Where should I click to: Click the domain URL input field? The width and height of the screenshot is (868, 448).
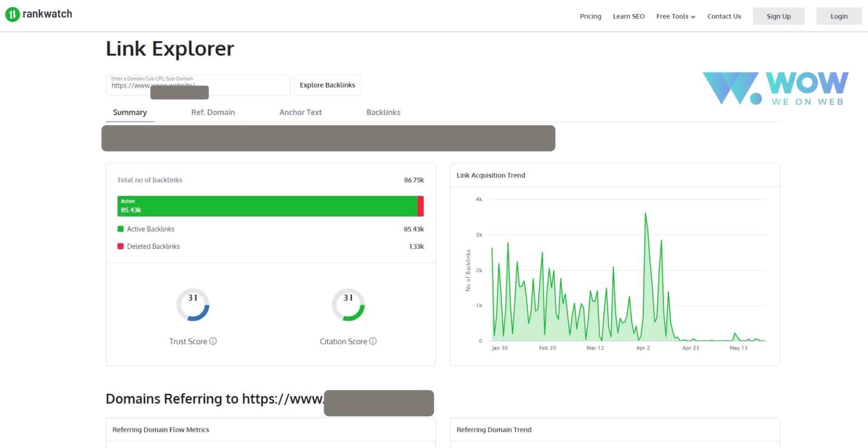(x=197, y=85)
